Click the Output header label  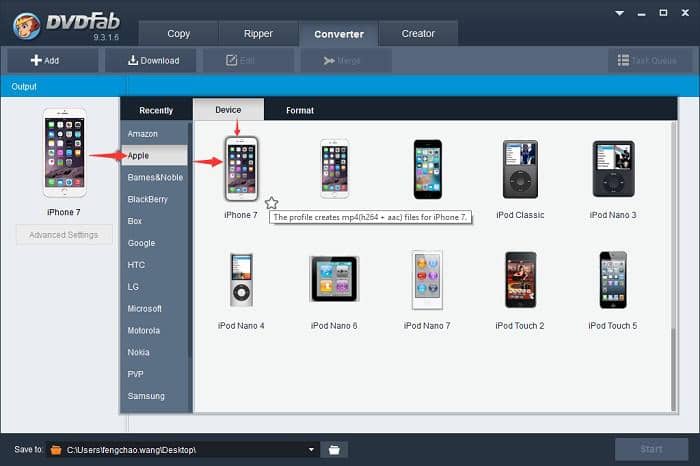pyautogui.click(x=24, y=87)
